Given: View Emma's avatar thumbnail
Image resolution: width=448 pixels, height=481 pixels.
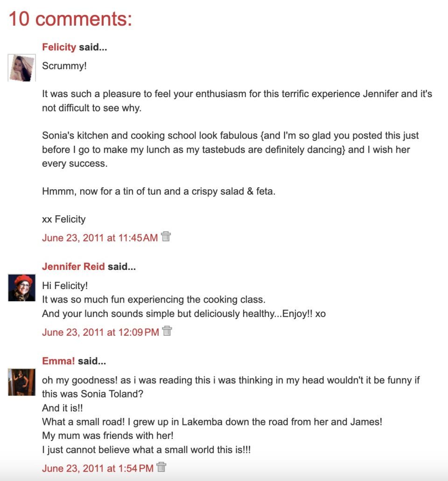Looking at the screenshot, I should (22, 382).
